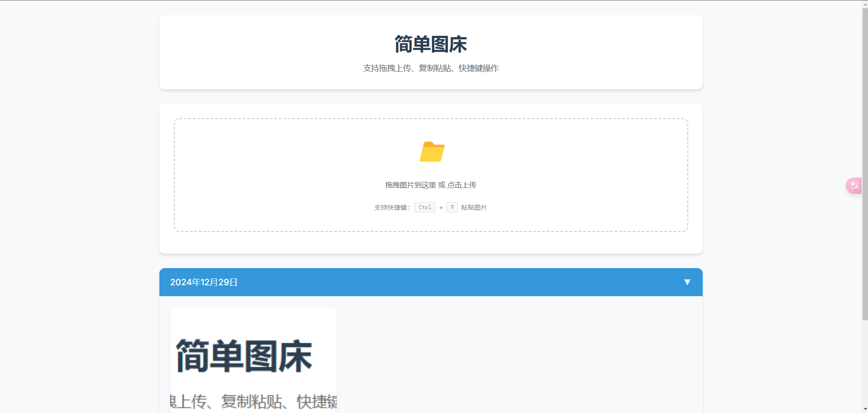Click the yellow folder upload icon
This screenshot has width=868, height=413.
(x=432, y=152)
